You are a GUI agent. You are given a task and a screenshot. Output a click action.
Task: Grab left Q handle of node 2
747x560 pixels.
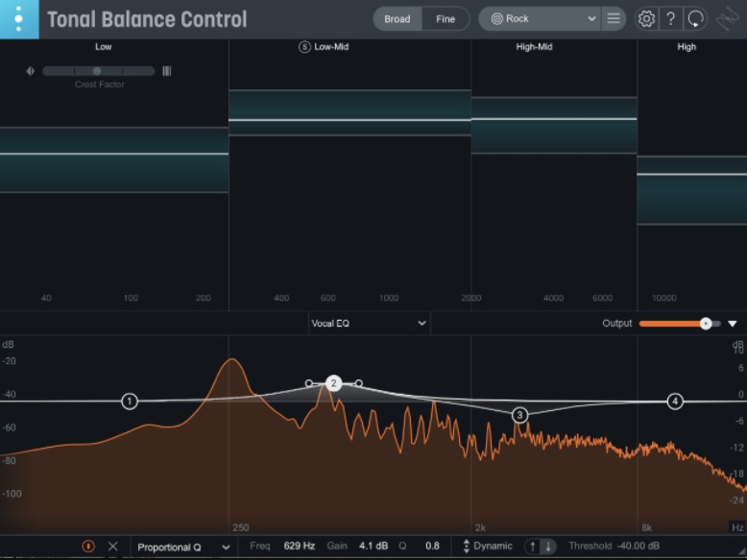point(309,383)
